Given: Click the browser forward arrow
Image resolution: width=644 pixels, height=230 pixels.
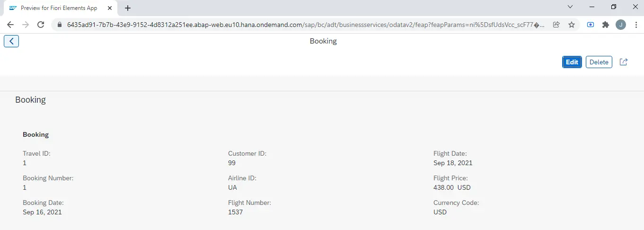Looking at the screenshot, I should tap(26, 25).
